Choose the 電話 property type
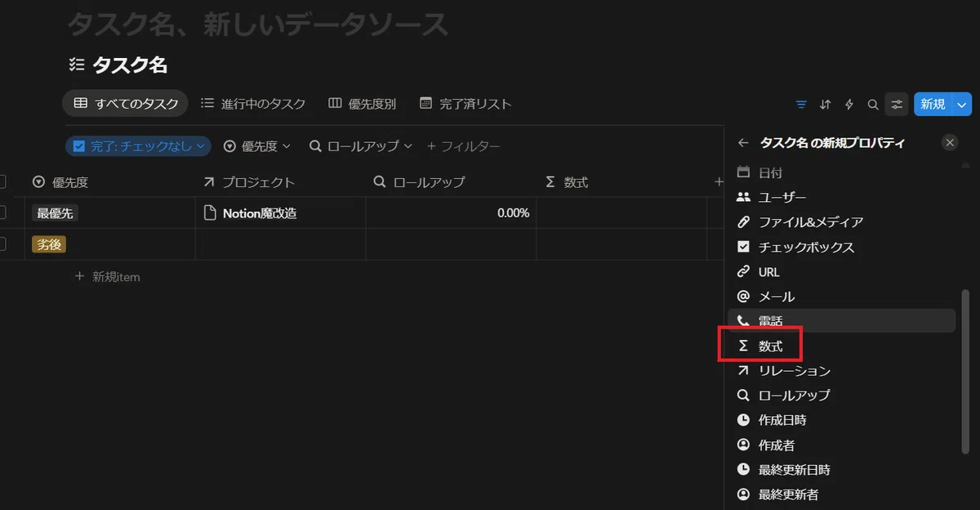Screen dimensions: 980x510 click(841, 320)
